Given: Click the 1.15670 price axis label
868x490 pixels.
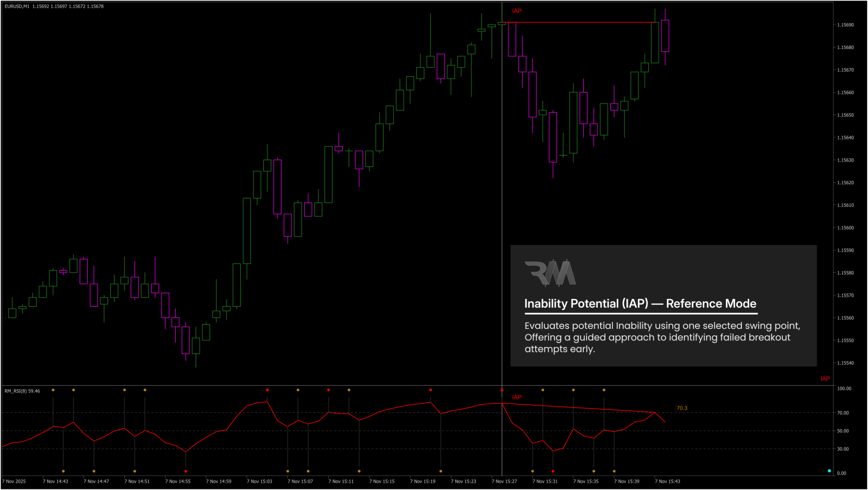Looking at the screenshot, I should click(845, 70).
